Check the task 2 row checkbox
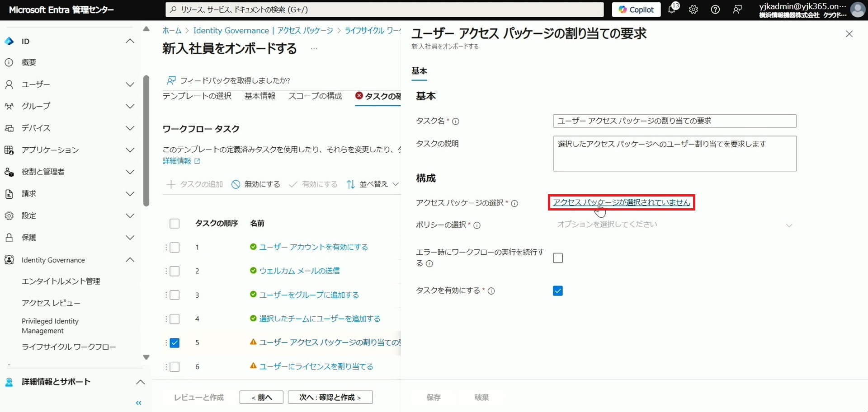868x412 pixels. (175, 271)
